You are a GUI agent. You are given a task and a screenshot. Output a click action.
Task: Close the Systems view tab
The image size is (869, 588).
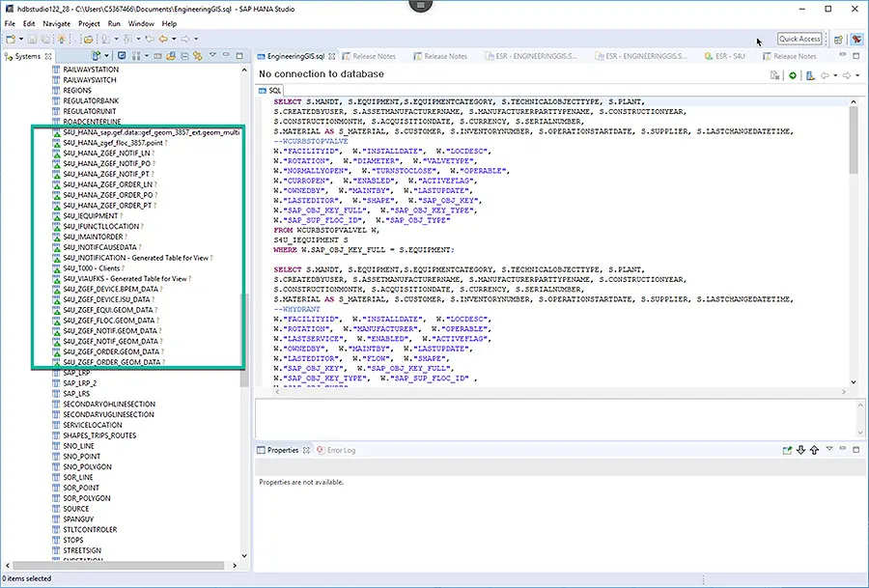point(49,57)
